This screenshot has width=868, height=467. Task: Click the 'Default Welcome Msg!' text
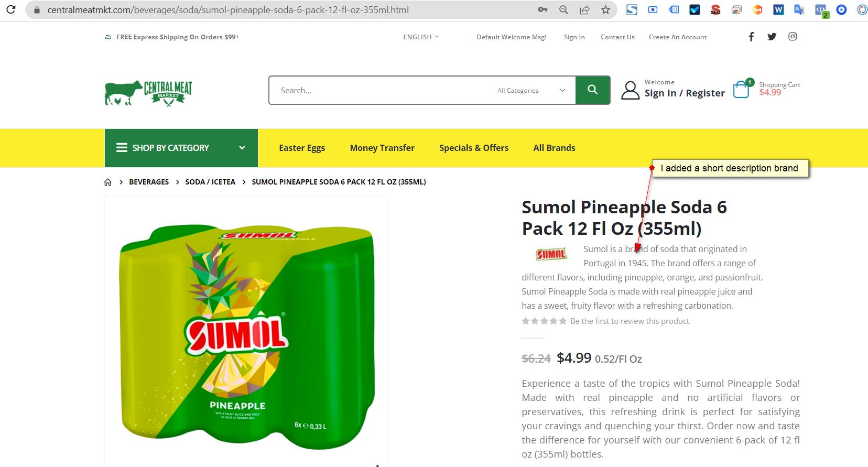(x=512, y=37)
